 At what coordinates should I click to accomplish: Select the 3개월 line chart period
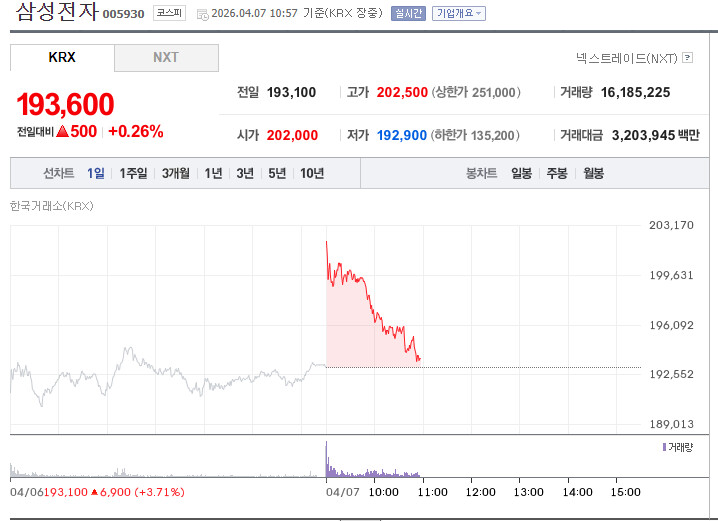[x=176, y=173]
